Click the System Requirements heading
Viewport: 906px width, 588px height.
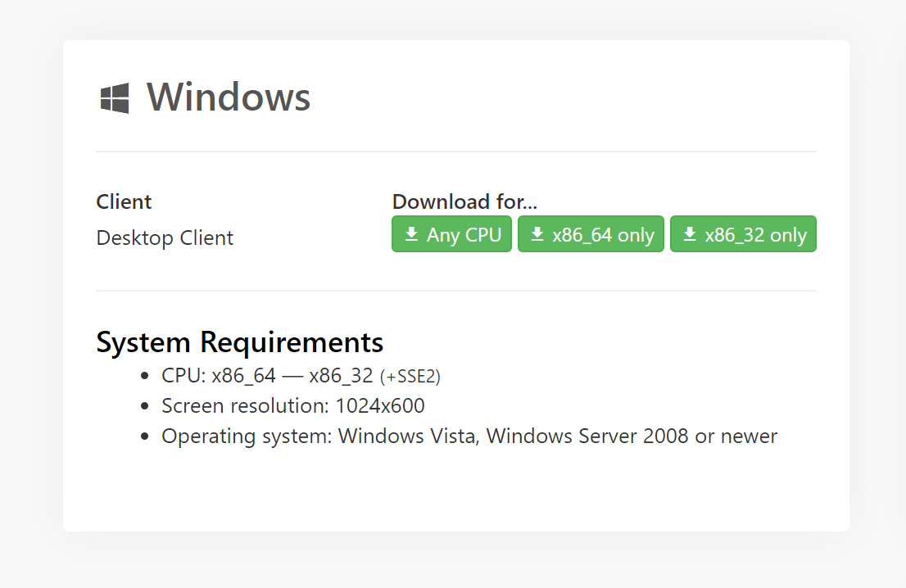pos(239,341)
